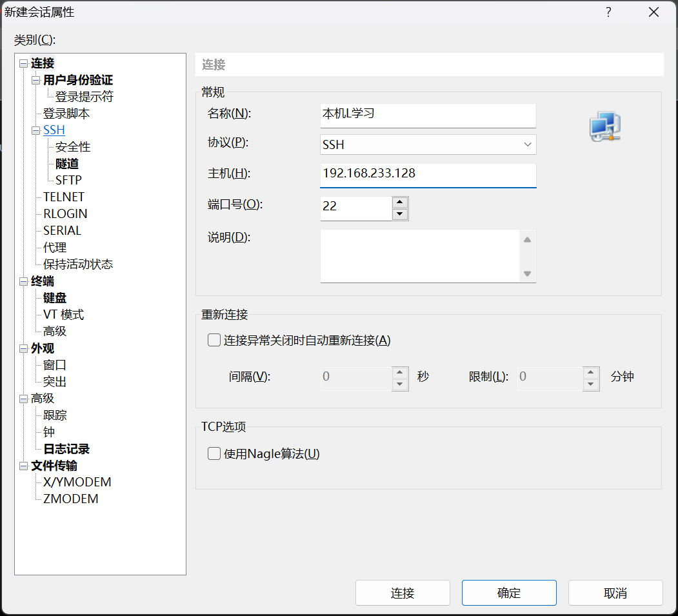Confirm with the 确定 button

pos(509,593)
